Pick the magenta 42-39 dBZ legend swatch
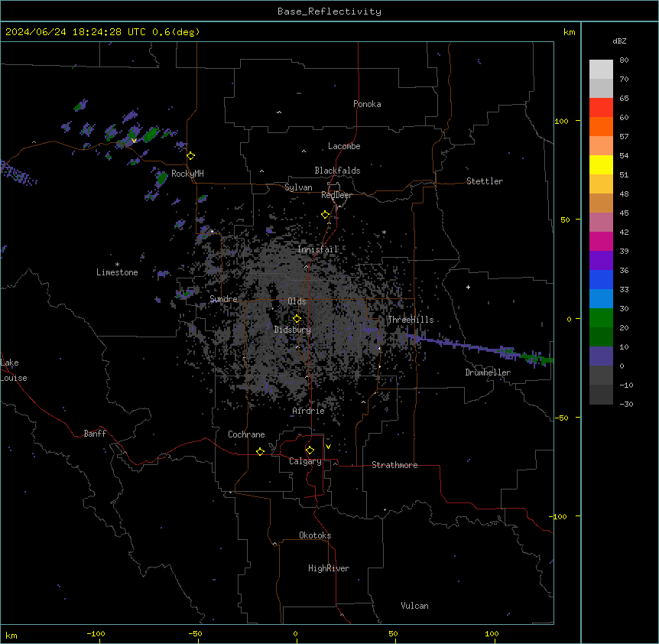 [601, 241]
